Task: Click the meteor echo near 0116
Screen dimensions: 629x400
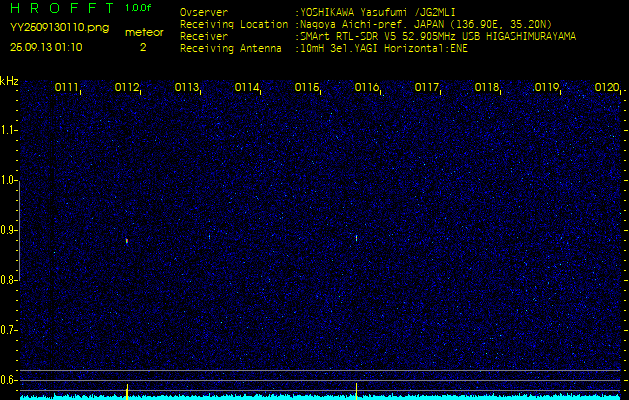Action: pyautogui.click(x=357, y=237)
